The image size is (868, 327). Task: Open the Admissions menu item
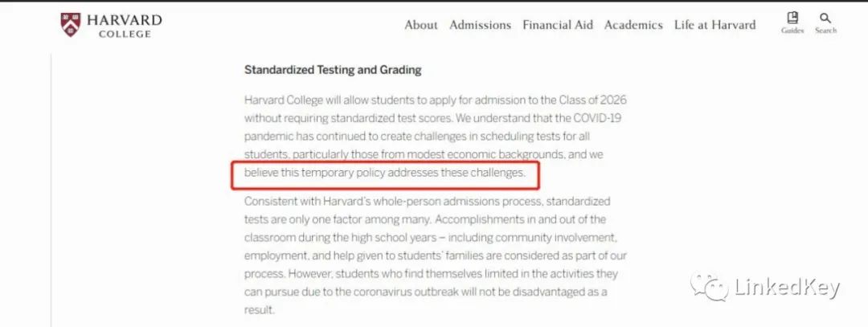(x=480, y=25)
